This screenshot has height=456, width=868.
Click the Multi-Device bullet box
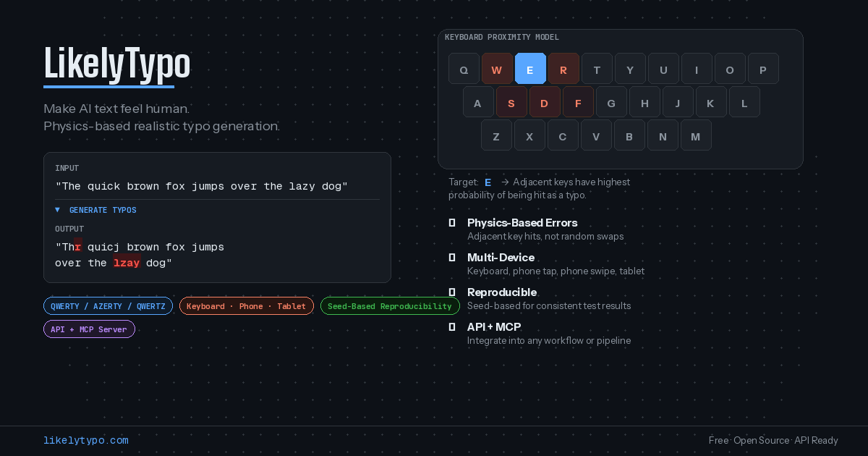click(452, 258)
